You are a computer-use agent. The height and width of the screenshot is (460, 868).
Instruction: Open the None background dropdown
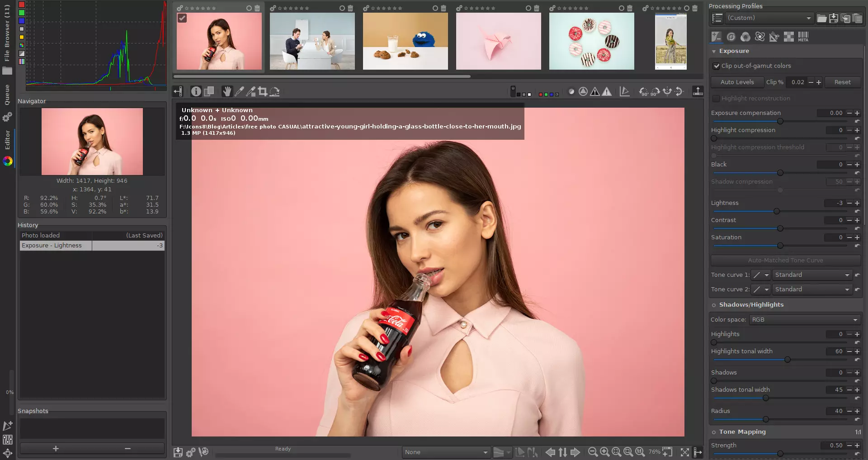446,452
